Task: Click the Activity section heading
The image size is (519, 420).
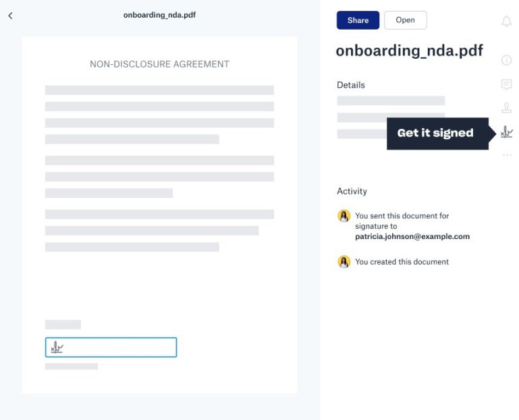Action: pyautogui.click(x=352, y=192)
